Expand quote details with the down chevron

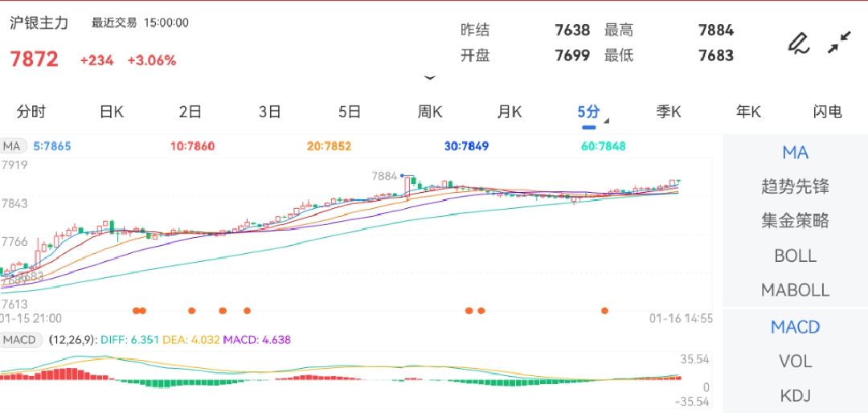click(429, 78)
